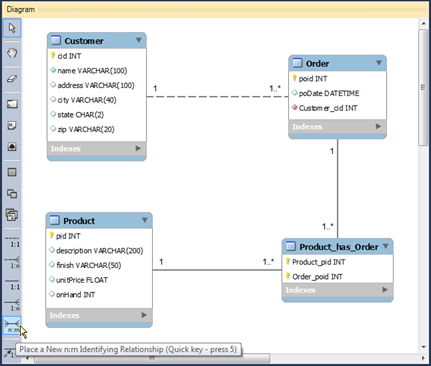Click the horizontal scrollbar right arrow

click(423, 359)
